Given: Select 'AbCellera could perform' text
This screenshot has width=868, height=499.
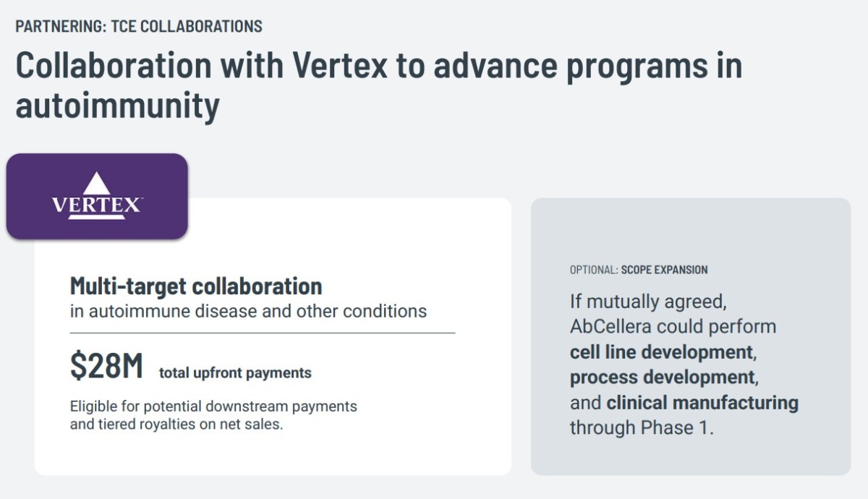Looking at the screenshot, I should 673,327.
